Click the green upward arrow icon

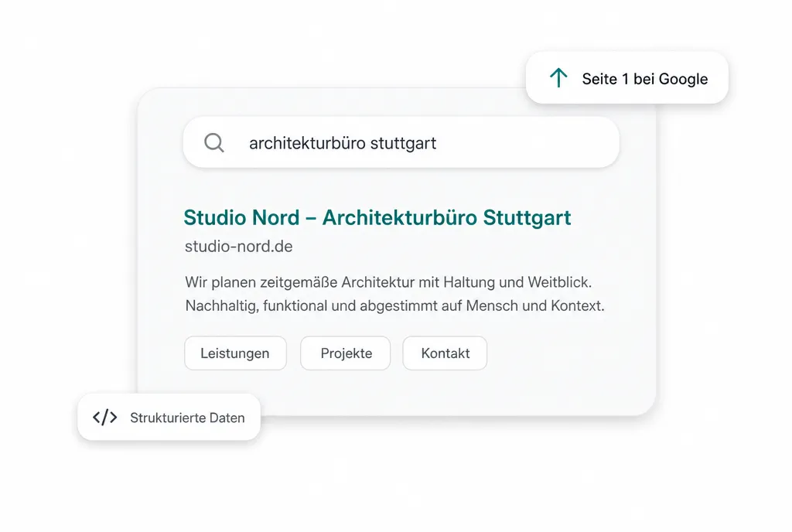click(558, 78)
